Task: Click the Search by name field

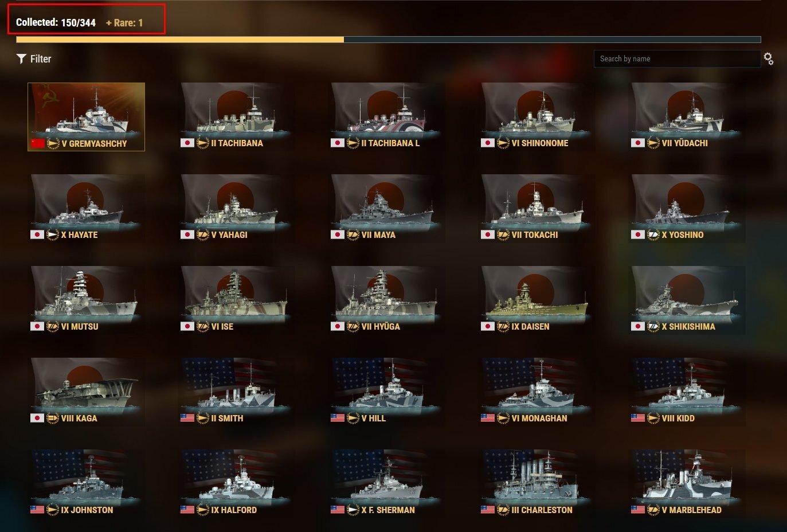Action: click(677, 58)
